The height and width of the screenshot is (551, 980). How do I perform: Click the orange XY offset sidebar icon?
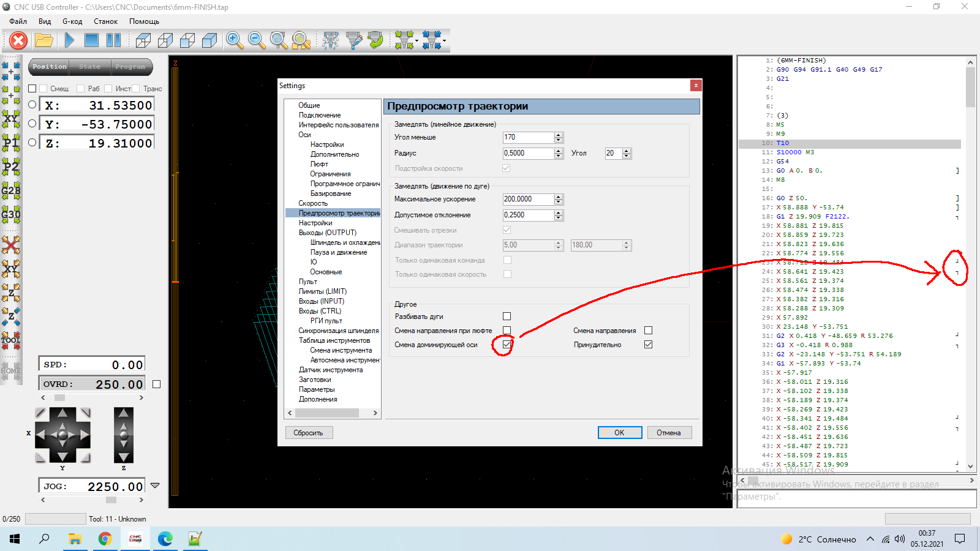click(x=10, y=269)
